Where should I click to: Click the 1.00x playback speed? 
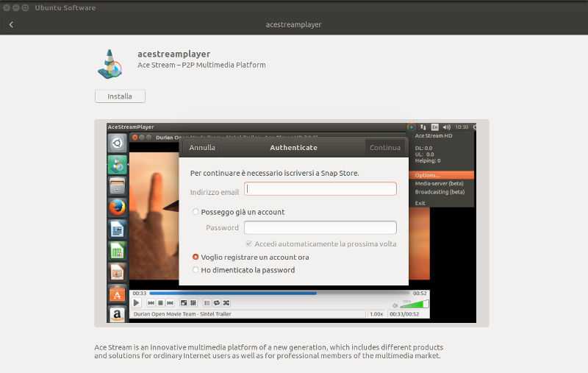point(376,314)
